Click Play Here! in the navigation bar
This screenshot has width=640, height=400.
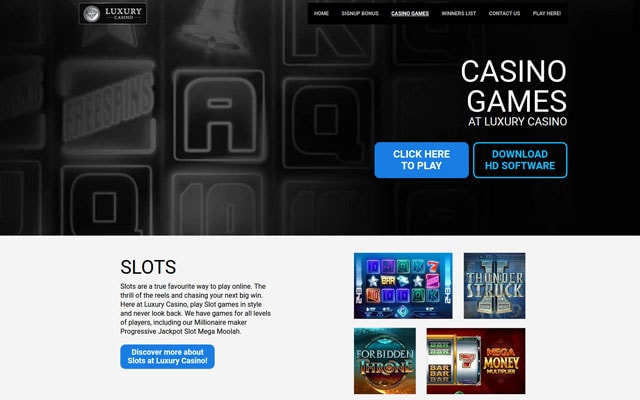[547, 13]
